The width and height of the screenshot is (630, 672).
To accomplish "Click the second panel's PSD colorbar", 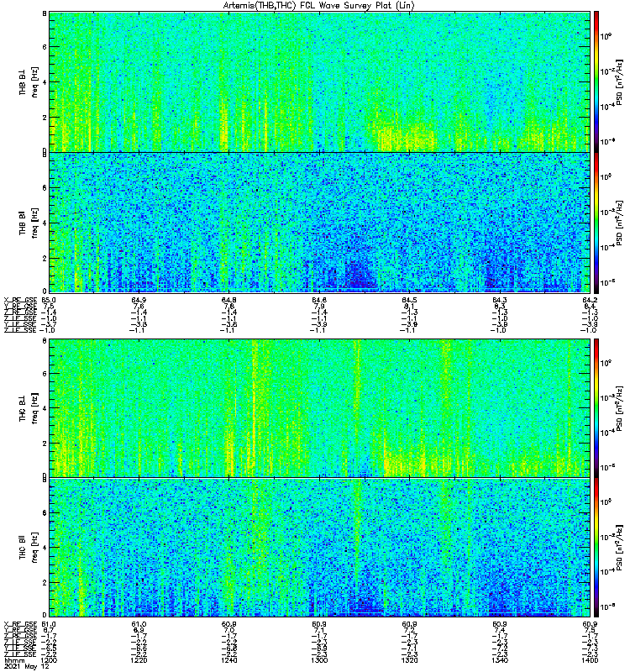I will 596,223.
